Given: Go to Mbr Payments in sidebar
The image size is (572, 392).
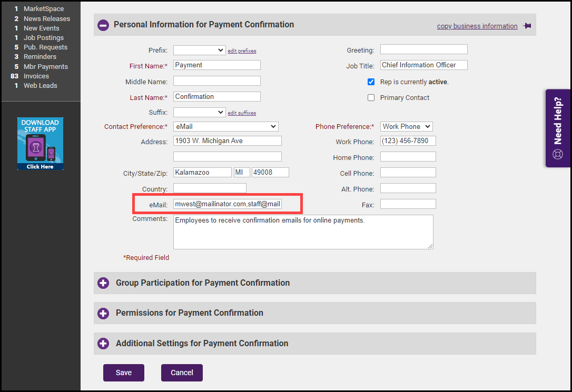Looking at the screenshot, I should [x=45, y=67].
